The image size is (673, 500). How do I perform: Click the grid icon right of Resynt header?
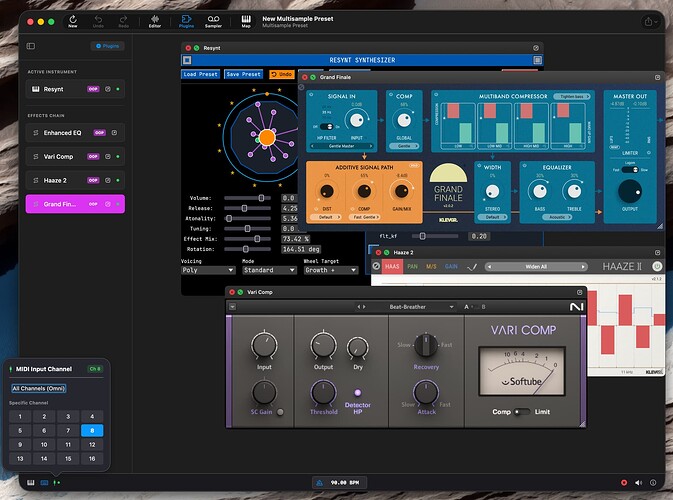537,60
